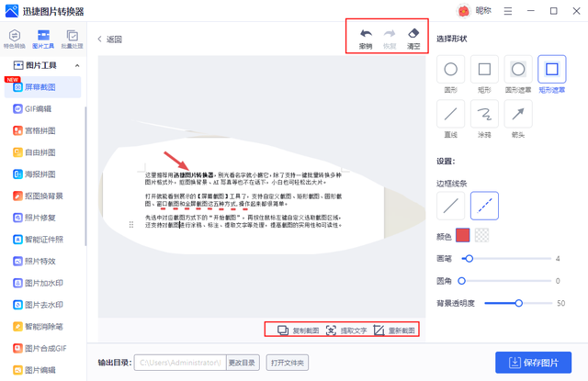The image size is (588, 381).
Task: Open 自由拼图 in the sidebar
Action: [x=43, y=152]
